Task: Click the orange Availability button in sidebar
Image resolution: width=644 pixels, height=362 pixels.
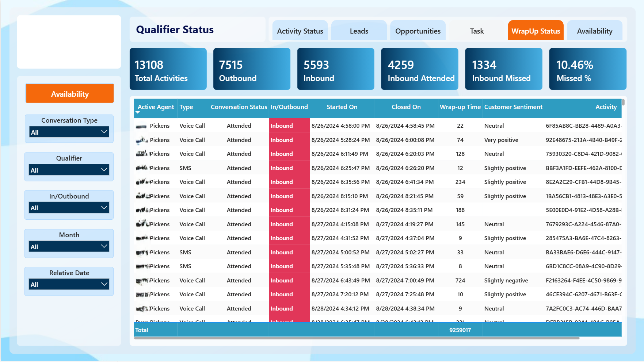Action: click(70, 94)
